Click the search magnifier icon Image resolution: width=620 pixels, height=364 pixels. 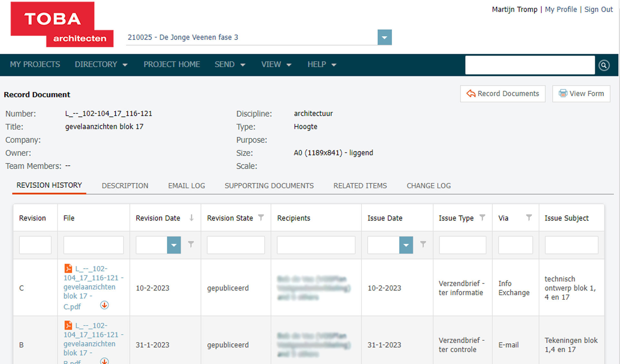click(x=604, y=65)
